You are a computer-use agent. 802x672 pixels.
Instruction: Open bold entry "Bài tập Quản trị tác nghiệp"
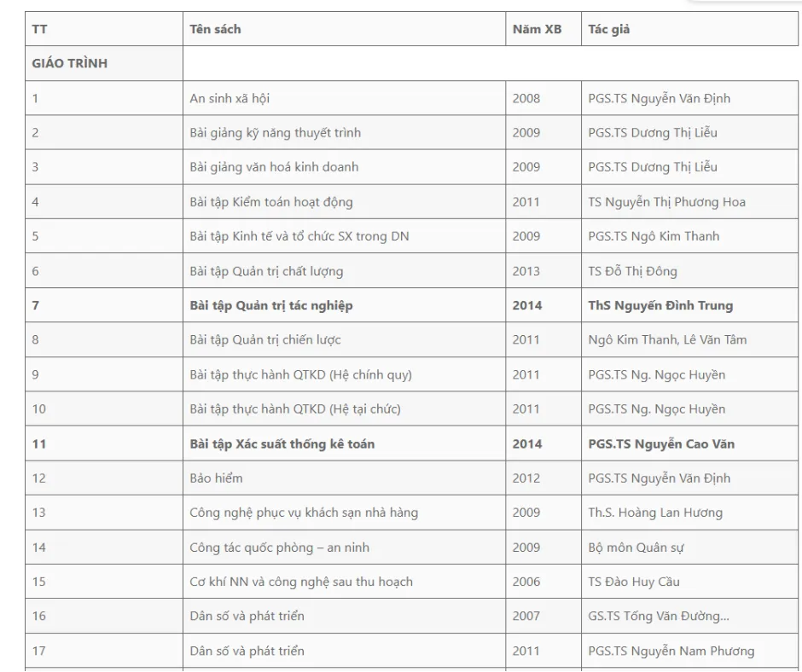[270, 305]
